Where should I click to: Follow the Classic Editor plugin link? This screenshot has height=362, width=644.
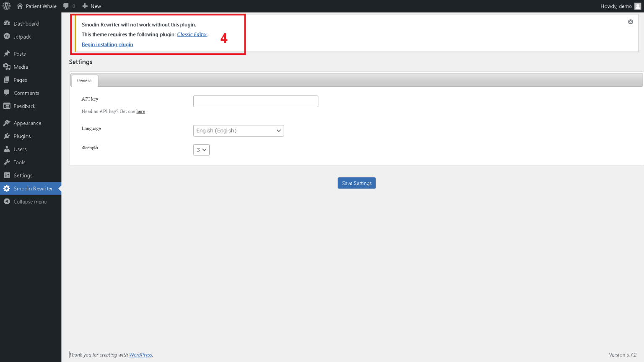click(192, 34)
